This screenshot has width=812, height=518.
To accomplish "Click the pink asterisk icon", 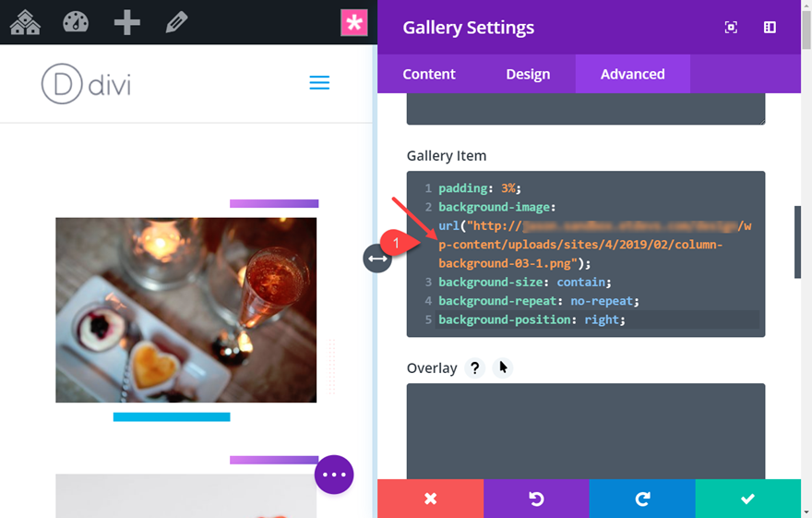I will point(354,22).
